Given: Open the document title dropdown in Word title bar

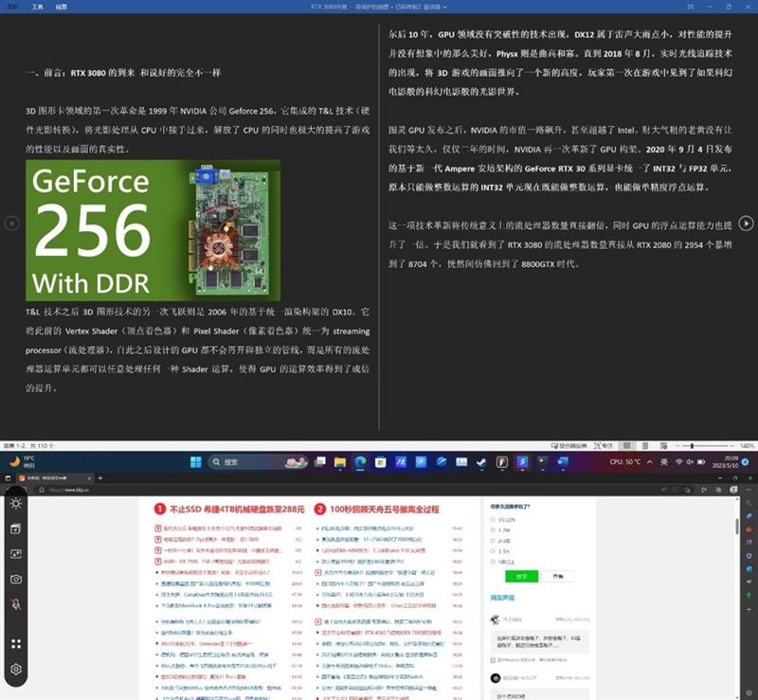Looking at the screenshot, I should tap(444, 7).
